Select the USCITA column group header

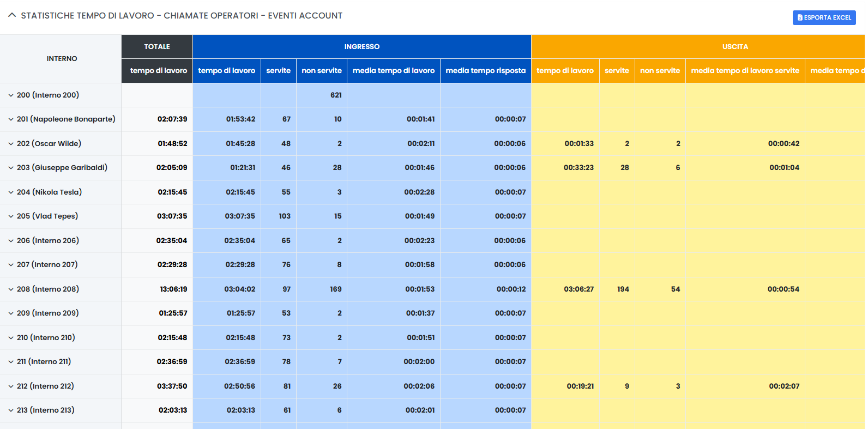pos(734,47)
